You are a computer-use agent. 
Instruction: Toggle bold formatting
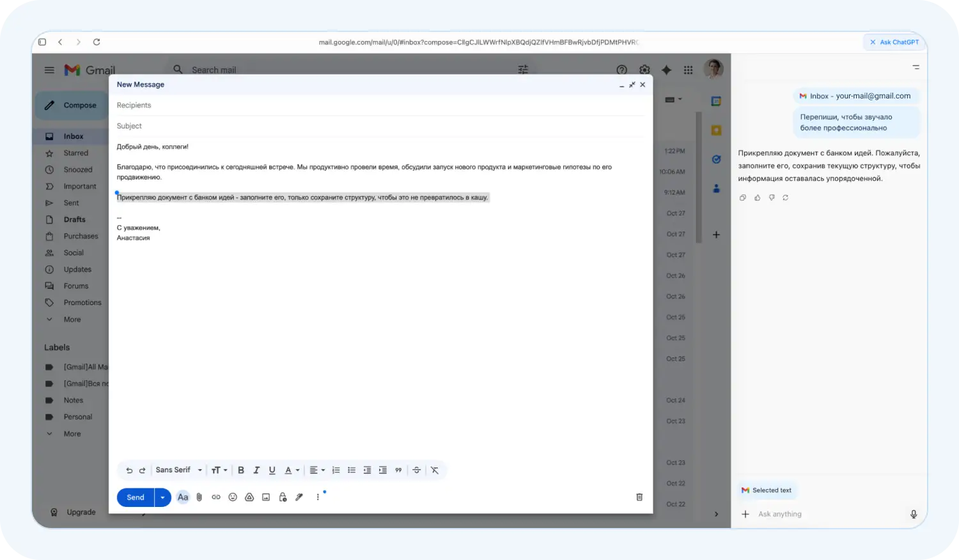pyautogui.click(x=241, y=471)
